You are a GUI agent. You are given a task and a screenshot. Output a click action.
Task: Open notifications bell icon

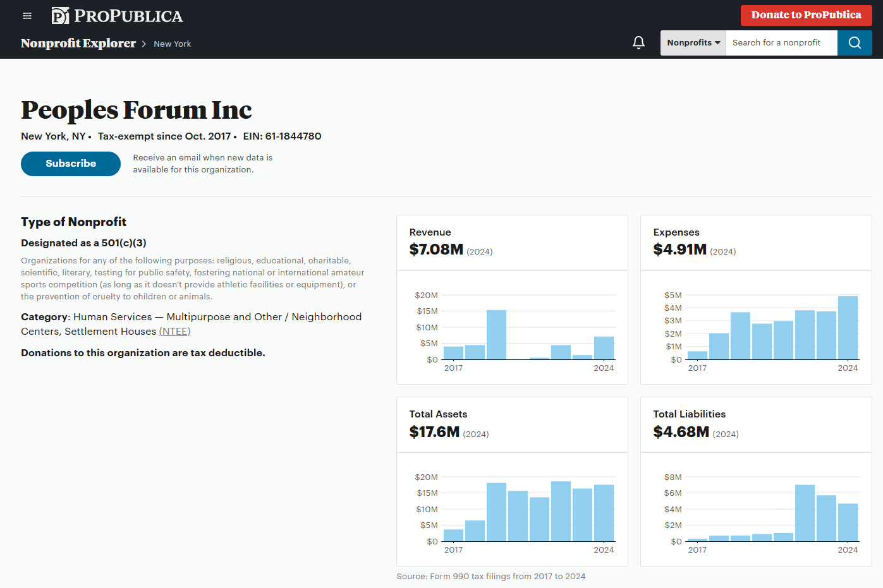[x=639, y=43]
